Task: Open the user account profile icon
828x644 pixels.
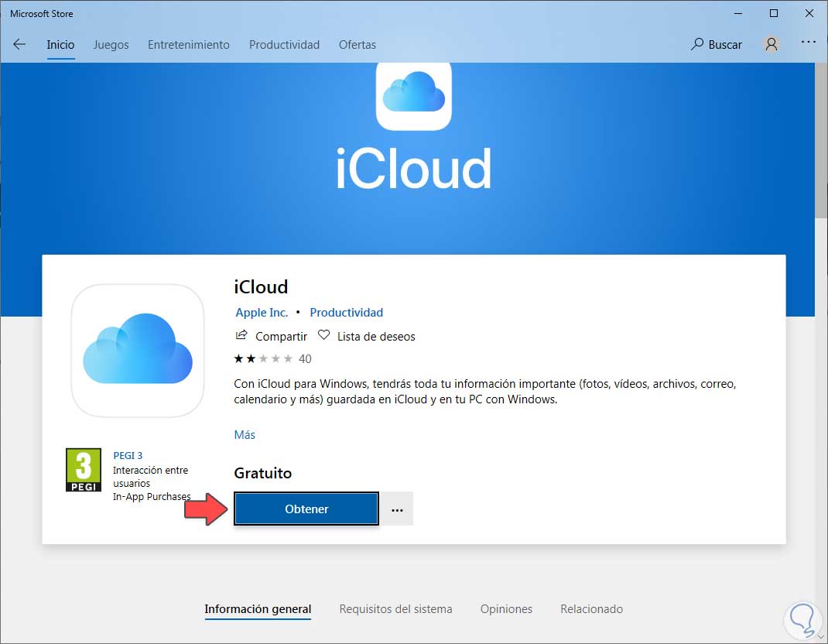Action: (x=772, y=44)
